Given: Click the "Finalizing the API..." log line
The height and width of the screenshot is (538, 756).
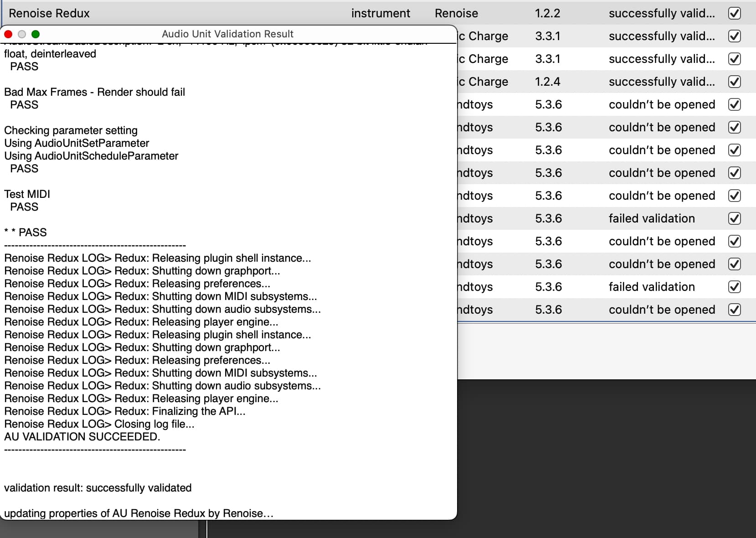Looking at the screenshot, I should (125, 411).
